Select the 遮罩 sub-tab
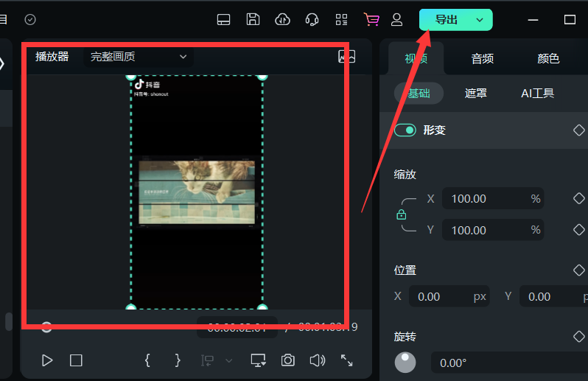The width and height of the screenshot is (588, 381). pyautogui.click(x=475, y=93)
